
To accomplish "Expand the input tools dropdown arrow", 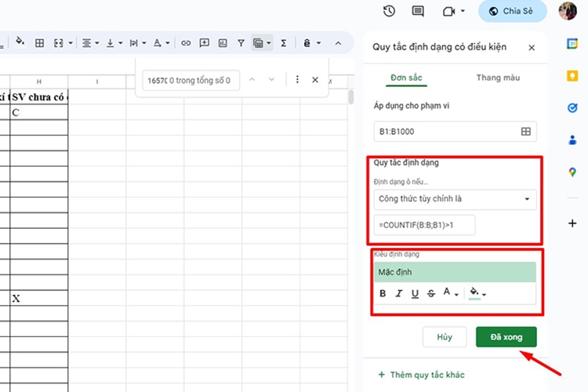I will click(x=318, y=43).
